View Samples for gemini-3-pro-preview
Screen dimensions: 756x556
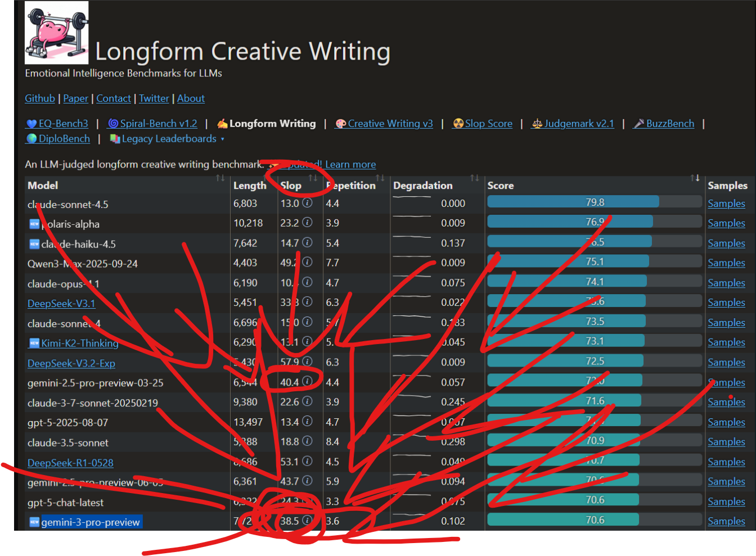(x=727, y=521)
